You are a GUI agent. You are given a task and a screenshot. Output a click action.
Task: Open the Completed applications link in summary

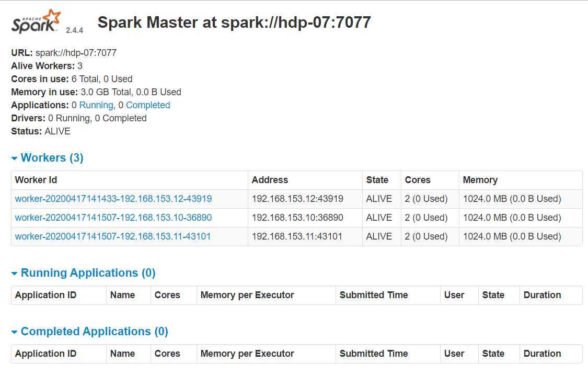tap(148, 105)
